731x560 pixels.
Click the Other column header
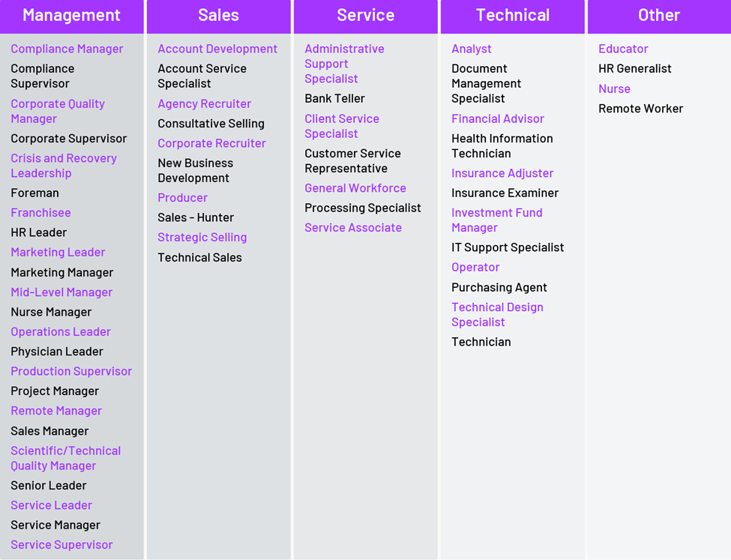click(659, 16)
